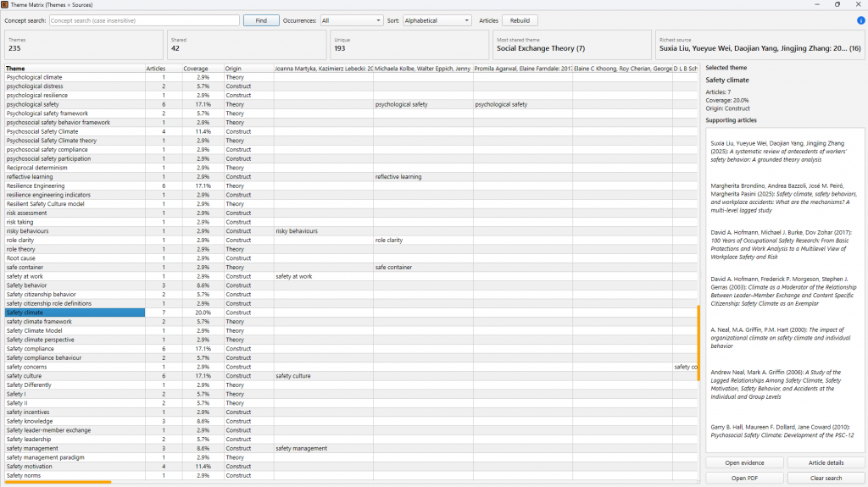Select the 'risky behaviours' theme name
The width and height of the screenshot is (868, 487).
click(28, 231)
